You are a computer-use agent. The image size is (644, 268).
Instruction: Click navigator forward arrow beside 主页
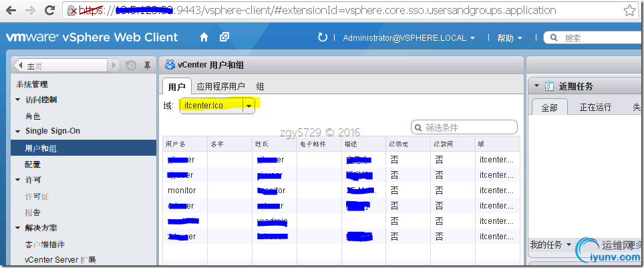pyautogui.click(x=114, y=65)
